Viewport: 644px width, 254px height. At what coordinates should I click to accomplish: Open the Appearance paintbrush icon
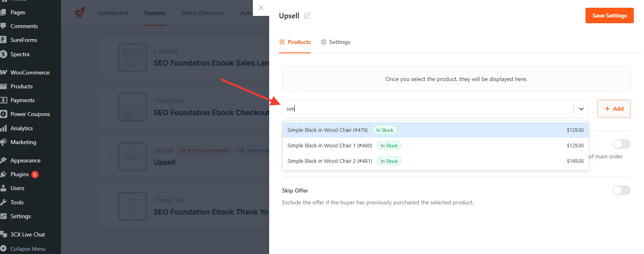click(x=5, y=160)
